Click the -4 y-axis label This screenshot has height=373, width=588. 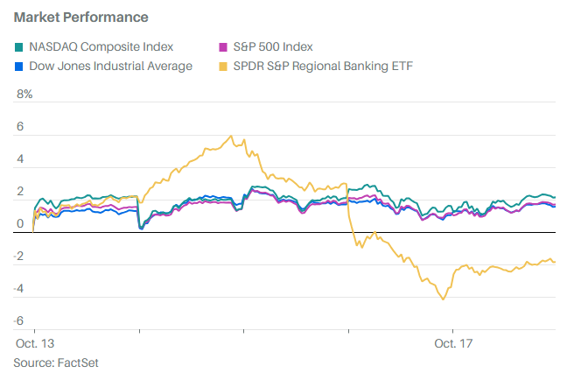21,290
